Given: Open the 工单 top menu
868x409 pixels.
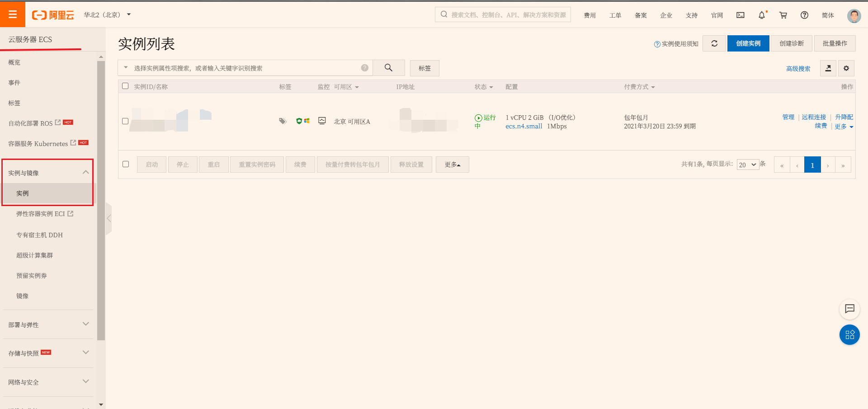Looking at the screenshot, I should (615, 15).
